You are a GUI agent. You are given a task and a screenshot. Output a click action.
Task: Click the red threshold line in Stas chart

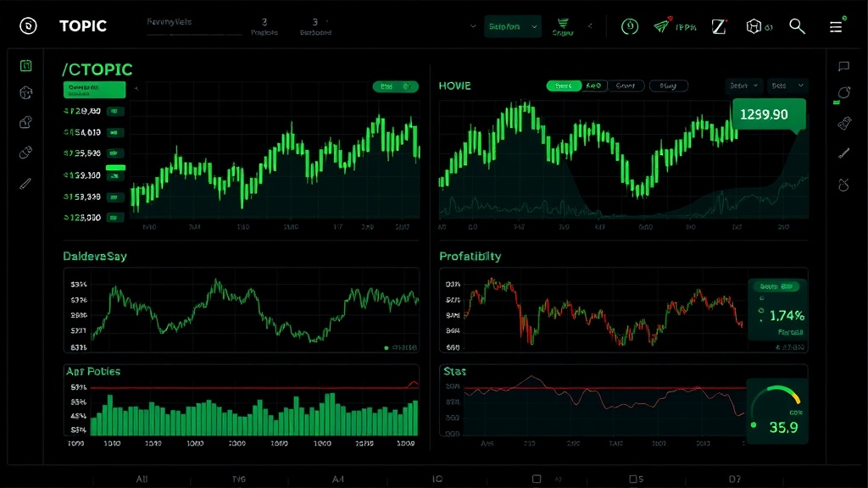605,388
